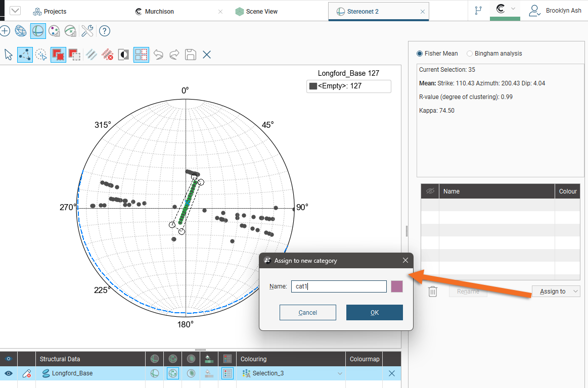Open the screwdriver and wrench settings
588x388 pixels.
pyautogui.click(x=87, y=31)
